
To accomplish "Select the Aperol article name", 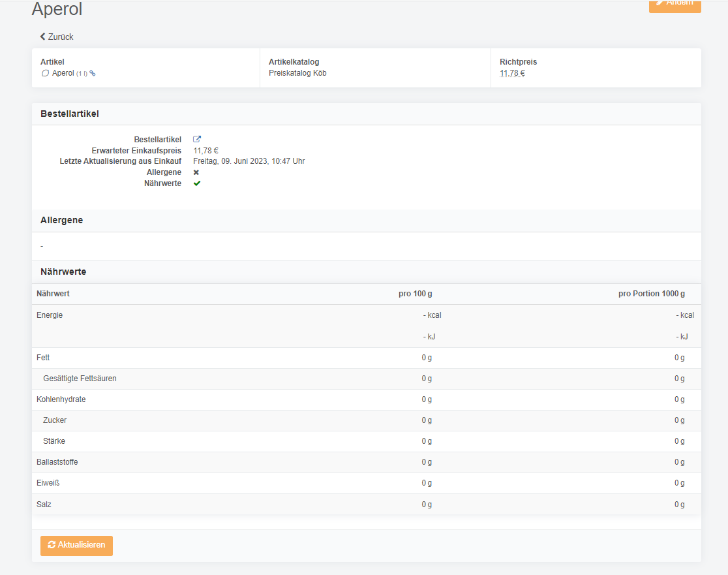I will [63, 73].
